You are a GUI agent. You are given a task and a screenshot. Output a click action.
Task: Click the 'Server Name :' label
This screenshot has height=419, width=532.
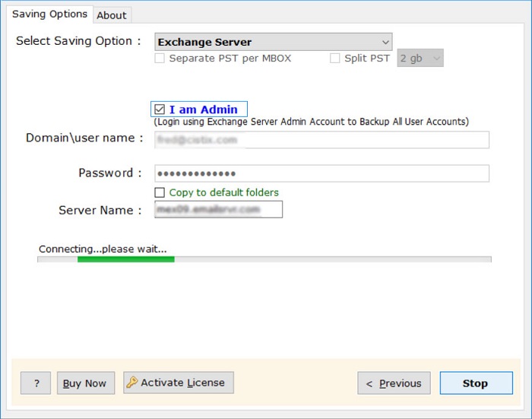tap(100, 210)
